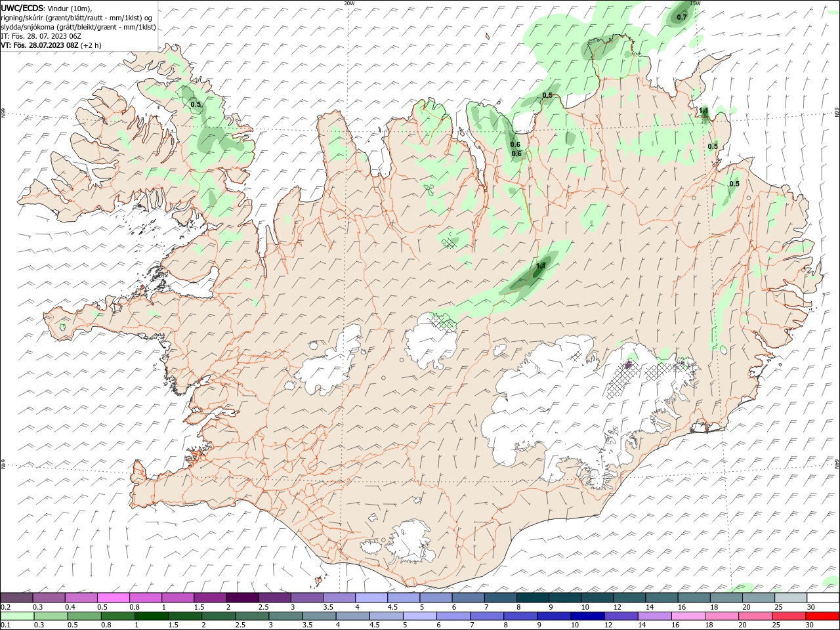840x630 pixels.
Task: Click the darkest green swatch starting at 1
Action: pos(151,616)
